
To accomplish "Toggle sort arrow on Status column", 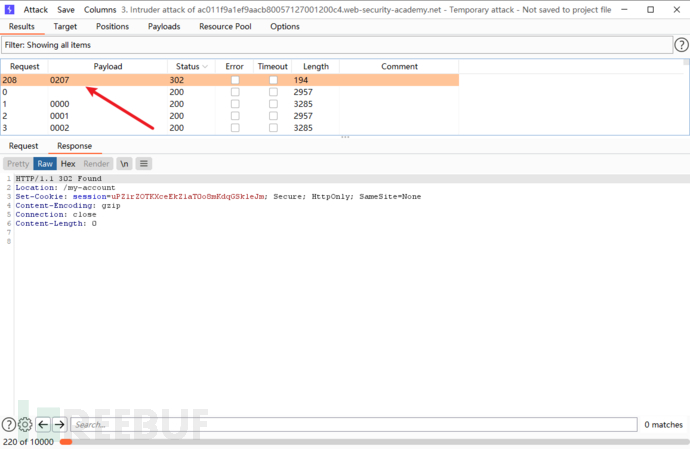I will pyautogui.click(x=205, y=66).
